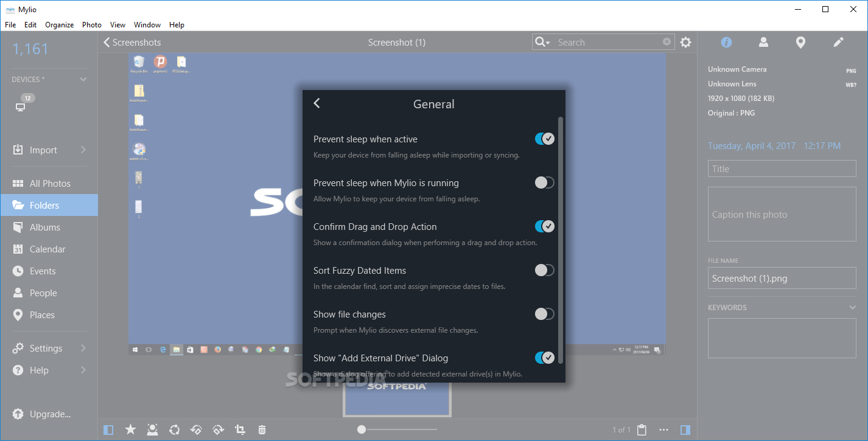The image size is (868, 441).
Task: Click the 1,161 photo count
Action: click(x=30, y=49)
